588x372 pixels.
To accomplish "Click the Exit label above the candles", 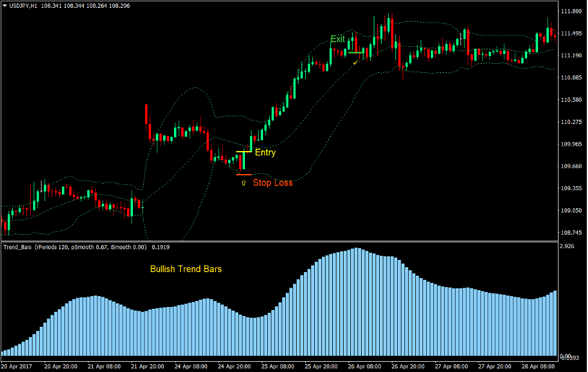I will 338,39.
